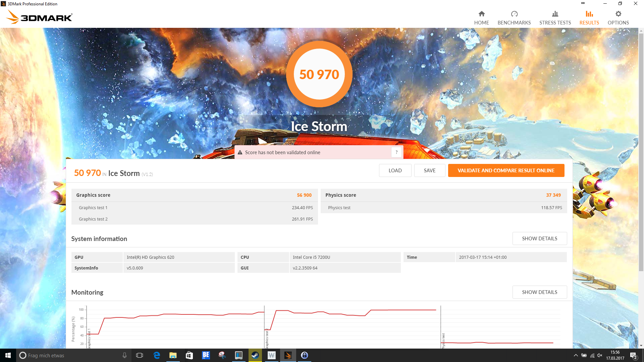Open the Benchmarks gauge icon
Viewport: 644px width, 362px height.
[514, 14]
